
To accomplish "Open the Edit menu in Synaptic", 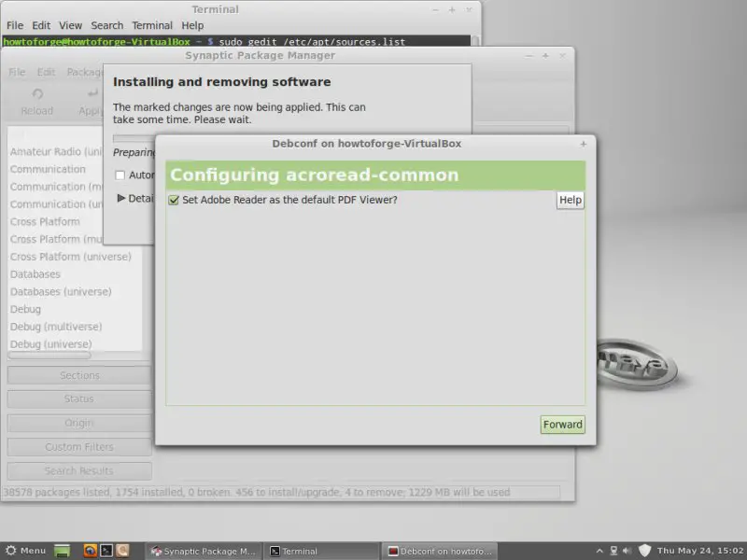I will 46,72.
